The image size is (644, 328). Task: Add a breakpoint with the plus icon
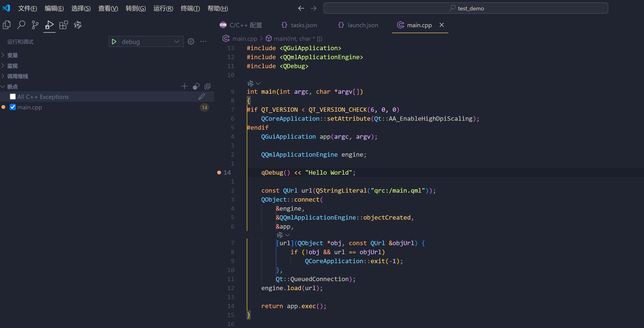(185, 87)
